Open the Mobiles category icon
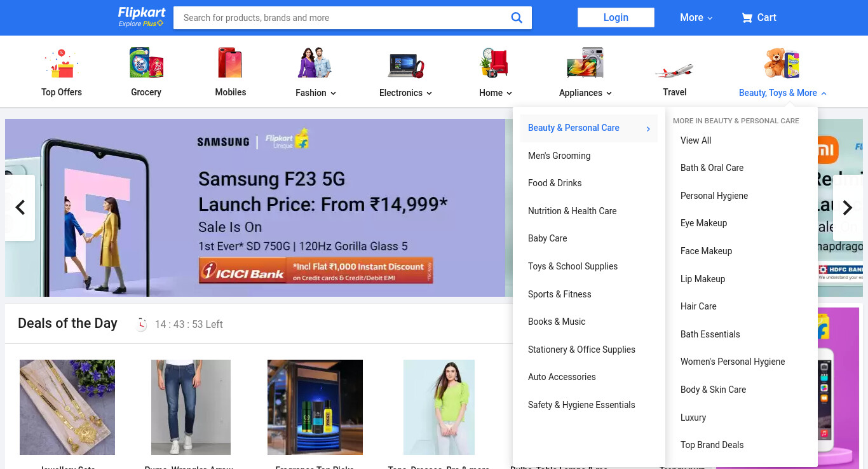Viewport: 868px width, 469px height. pyautogui.click(x=231, y=63)
